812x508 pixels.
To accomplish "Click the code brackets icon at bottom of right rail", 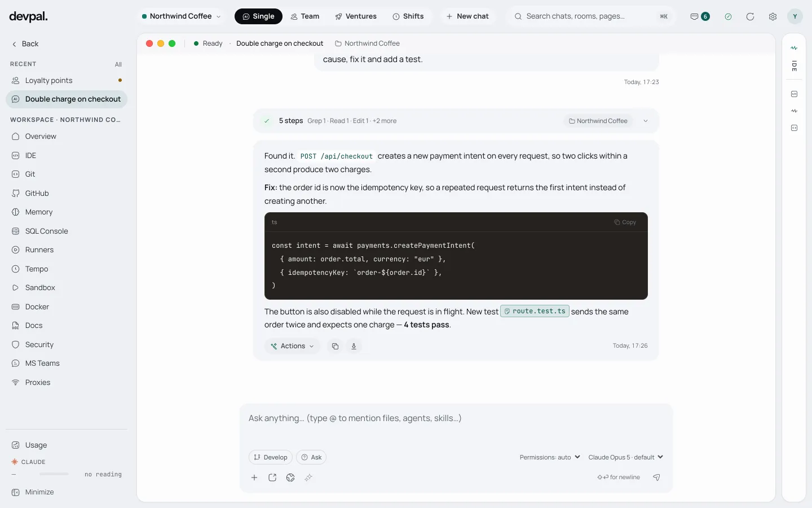I will tap(794, 128).
